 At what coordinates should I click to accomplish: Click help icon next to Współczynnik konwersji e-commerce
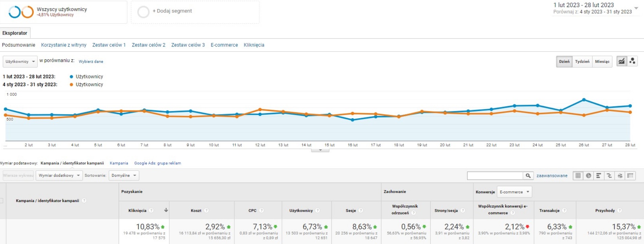point(513,213)
